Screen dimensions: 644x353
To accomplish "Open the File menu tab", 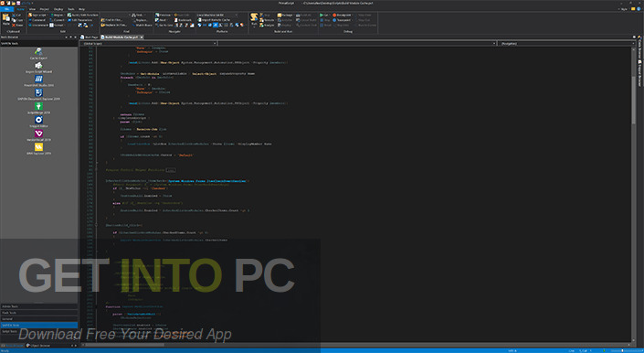I will [x=6, y=9].
